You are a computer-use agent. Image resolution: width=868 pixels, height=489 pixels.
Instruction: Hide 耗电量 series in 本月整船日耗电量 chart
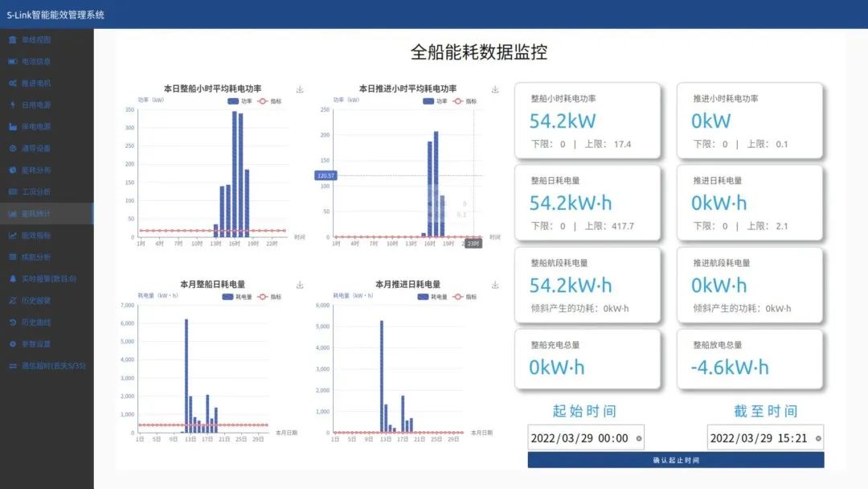[x=236, y=297]
